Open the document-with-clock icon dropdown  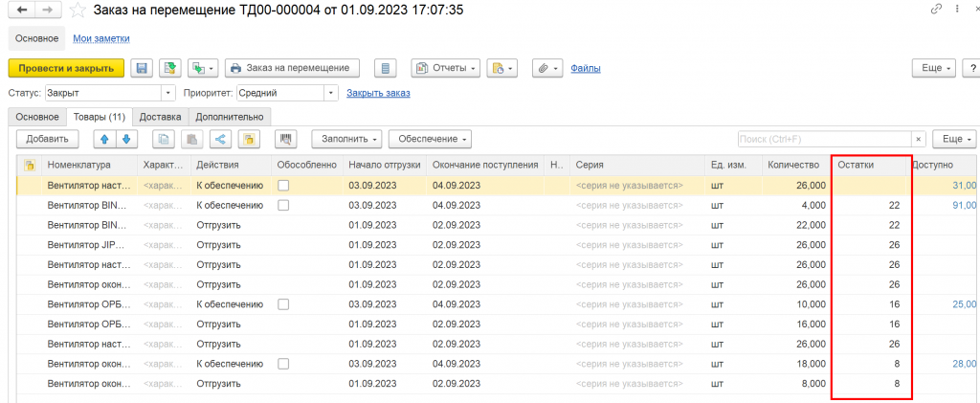point(501,68)
